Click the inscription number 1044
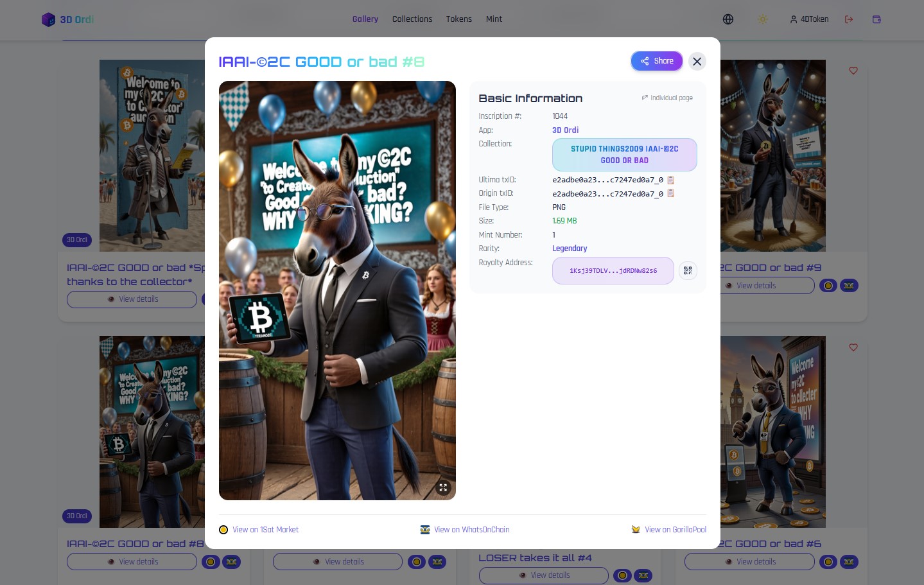Screen dimensions: 924x585 (x=560, y=116)
